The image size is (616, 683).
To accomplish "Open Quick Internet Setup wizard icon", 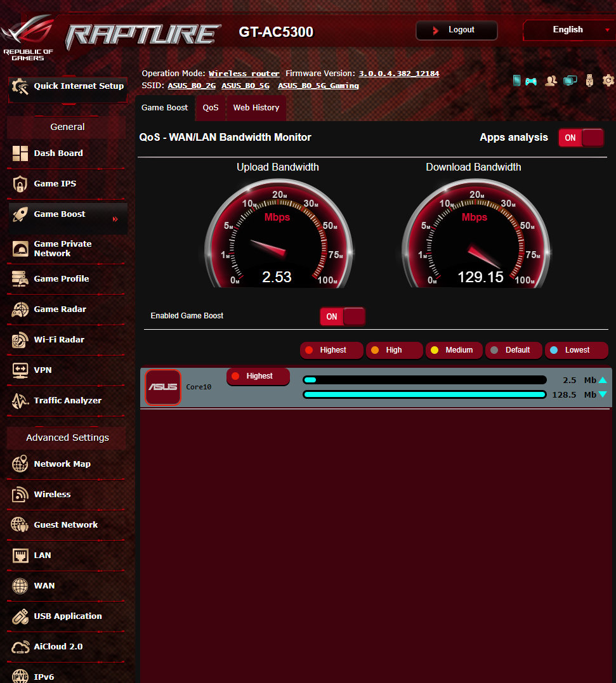I will pos(20,86).
